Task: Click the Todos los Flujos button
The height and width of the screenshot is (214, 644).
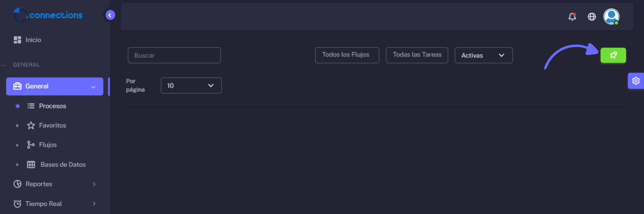Action: coord(347,55)
